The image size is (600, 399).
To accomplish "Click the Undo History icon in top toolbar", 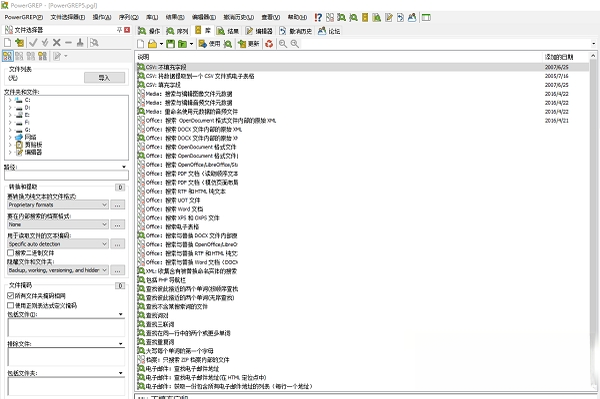I will click(x=400, y=17).
